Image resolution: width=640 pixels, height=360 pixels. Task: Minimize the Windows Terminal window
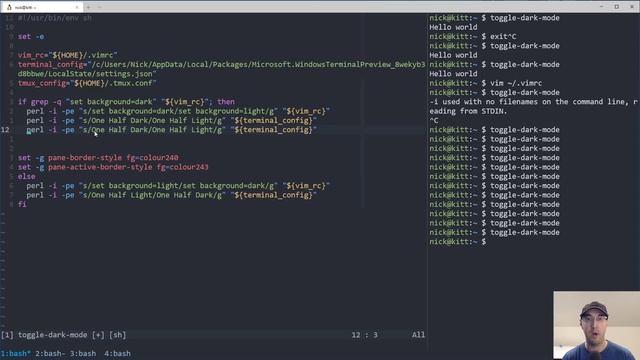tap(601, 7)
